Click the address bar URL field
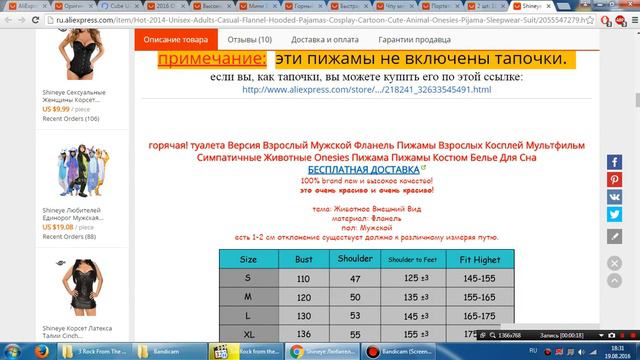 (x=320, y=20)
